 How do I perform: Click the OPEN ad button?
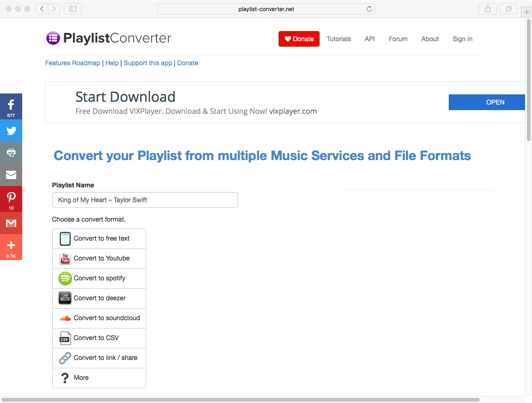click(487, 102)
